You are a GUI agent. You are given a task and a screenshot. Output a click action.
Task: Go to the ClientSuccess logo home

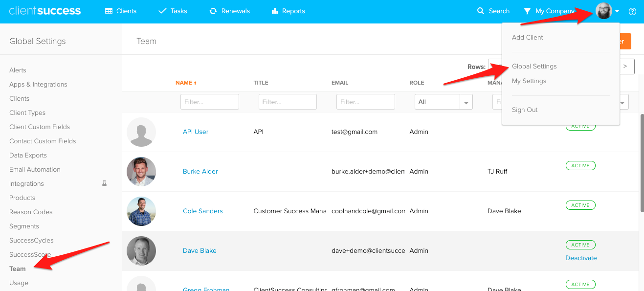click(x=45, y=11)
